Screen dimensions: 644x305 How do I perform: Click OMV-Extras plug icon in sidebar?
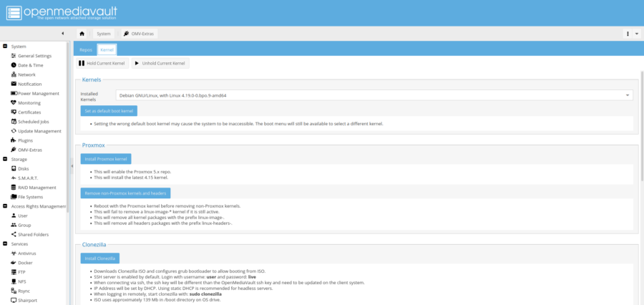click(x=14, y=150)
